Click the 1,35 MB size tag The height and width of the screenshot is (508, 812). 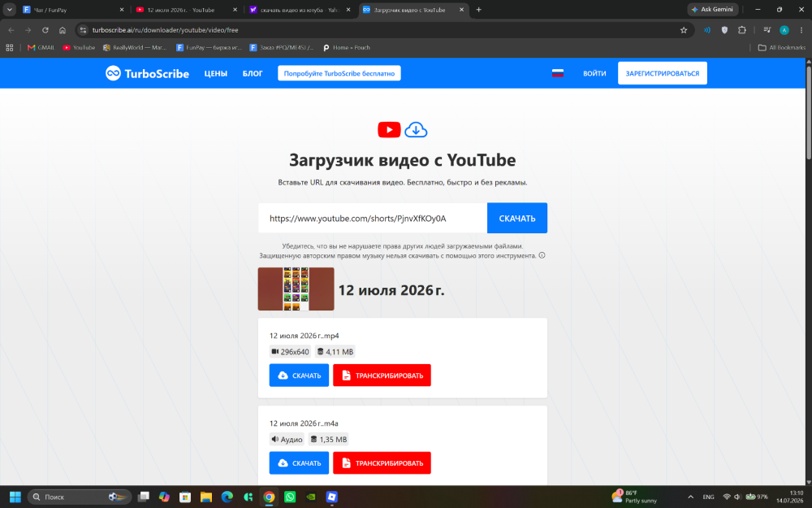click(328, 439)
